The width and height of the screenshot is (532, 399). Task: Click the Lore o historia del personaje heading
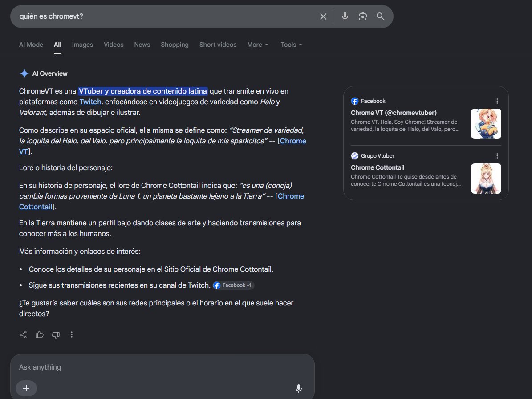tap(66, 167)
